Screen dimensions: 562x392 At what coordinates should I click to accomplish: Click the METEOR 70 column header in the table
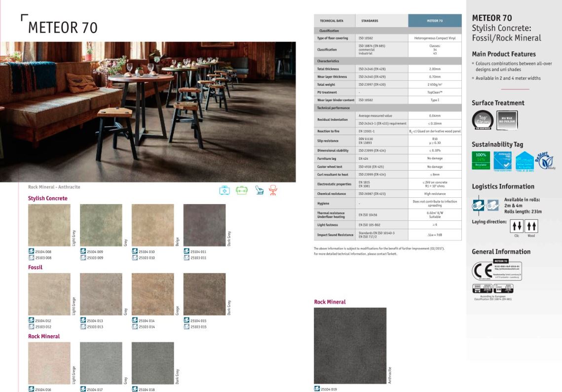point(435,21)
